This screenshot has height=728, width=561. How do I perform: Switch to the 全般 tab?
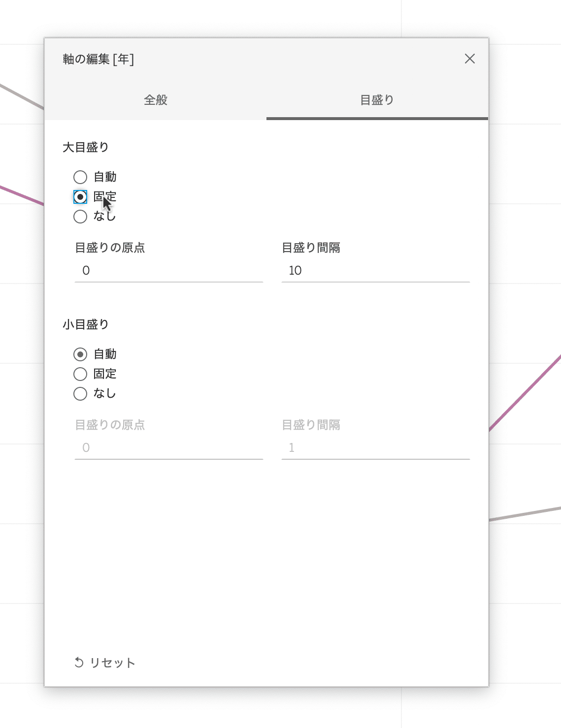pos(156,100)
